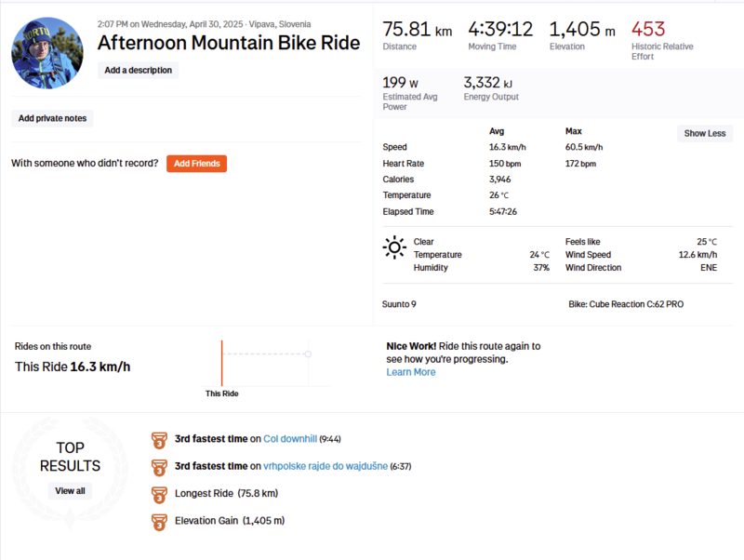The image size is (744, 560).
Task: Click the vrhpolske rajde bronze medal icon
Action: coord(158,466)
